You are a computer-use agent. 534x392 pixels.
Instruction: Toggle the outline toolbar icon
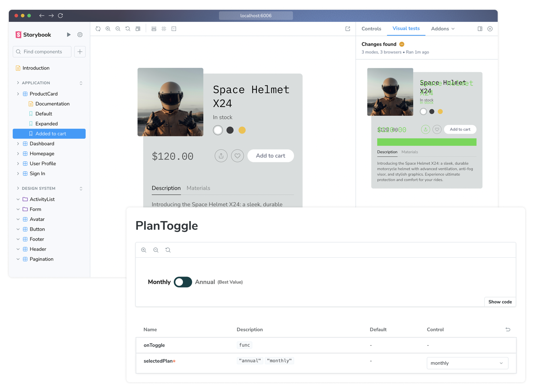coord(174,29)
